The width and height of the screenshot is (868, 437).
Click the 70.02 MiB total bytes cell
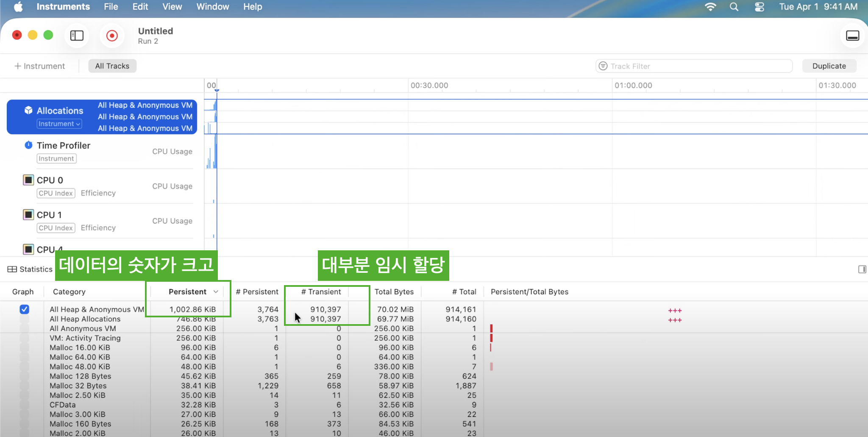[395, 309]
